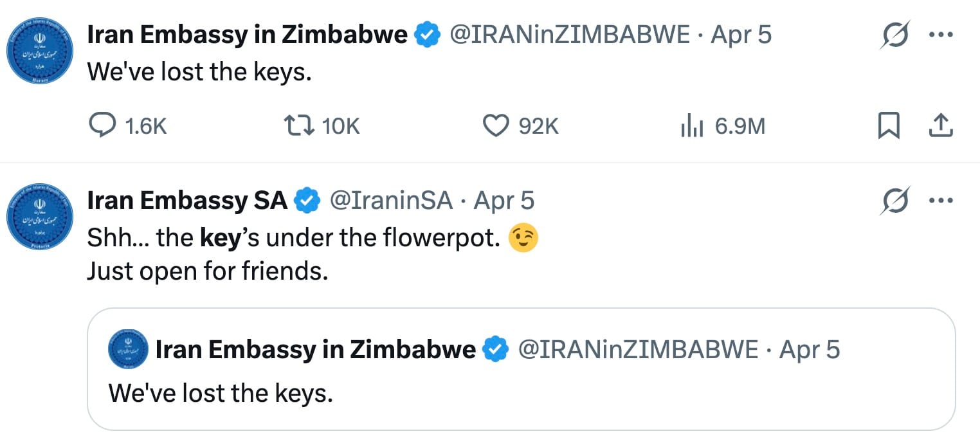Image resolution: width=980 pixels, height=445 pixels.
Task: Open Grok icon on Iran Embassy SA tweet
Action: pos(894,201)
